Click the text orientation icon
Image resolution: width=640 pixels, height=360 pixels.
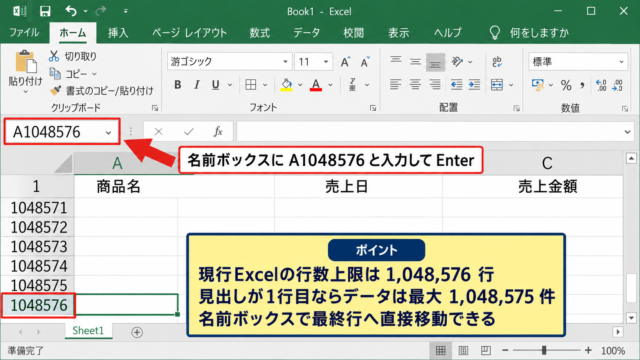pyautogui.click(x=457, y=62)
